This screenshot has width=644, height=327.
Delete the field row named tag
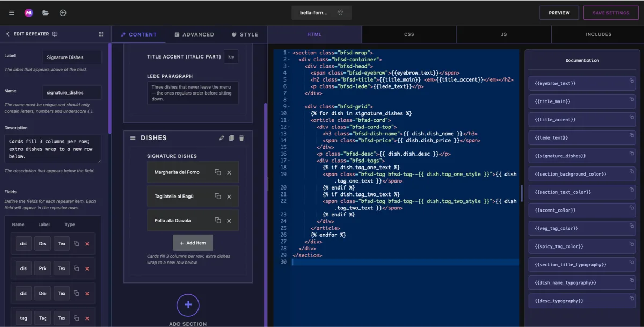[x=87, y=318]
